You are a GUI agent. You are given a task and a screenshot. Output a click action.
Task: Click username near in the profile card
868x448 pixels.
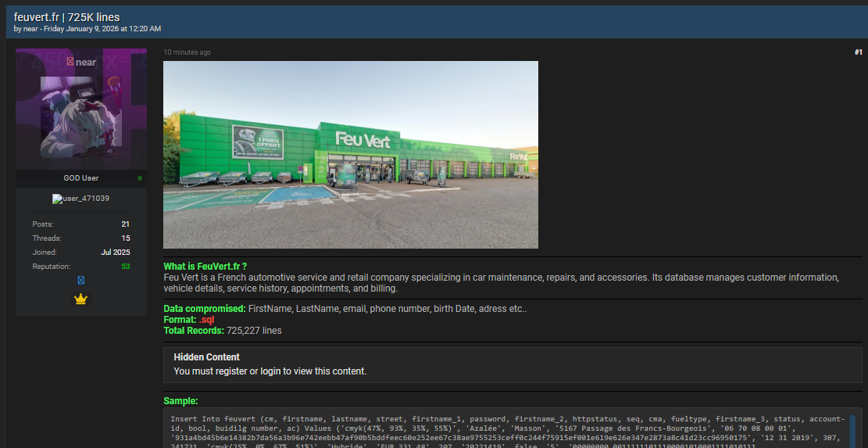coord(86,63)
